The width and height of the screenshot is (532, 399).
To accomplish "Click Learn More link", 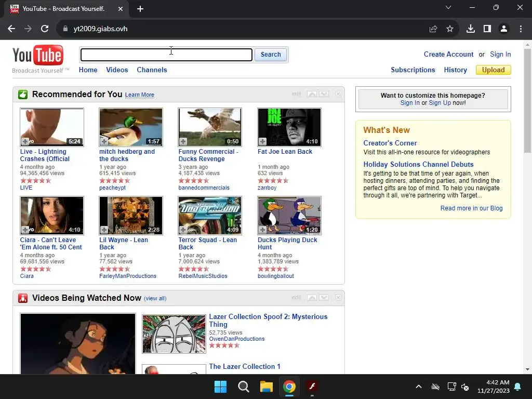I will 139,95.
